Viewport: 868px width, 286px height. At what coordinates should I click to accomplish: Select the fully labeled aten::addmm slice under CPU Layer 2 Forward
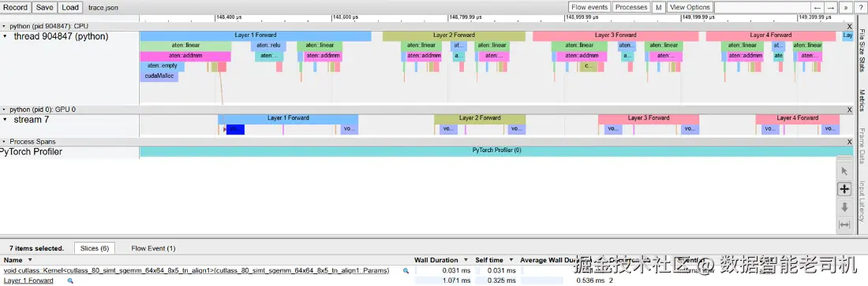[x=424, y=56]
